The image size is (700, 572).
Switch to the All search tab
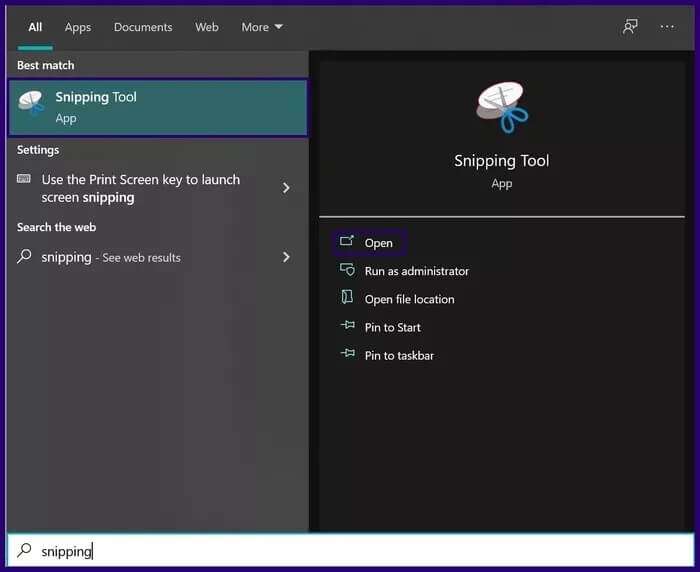tap(35, 27)
